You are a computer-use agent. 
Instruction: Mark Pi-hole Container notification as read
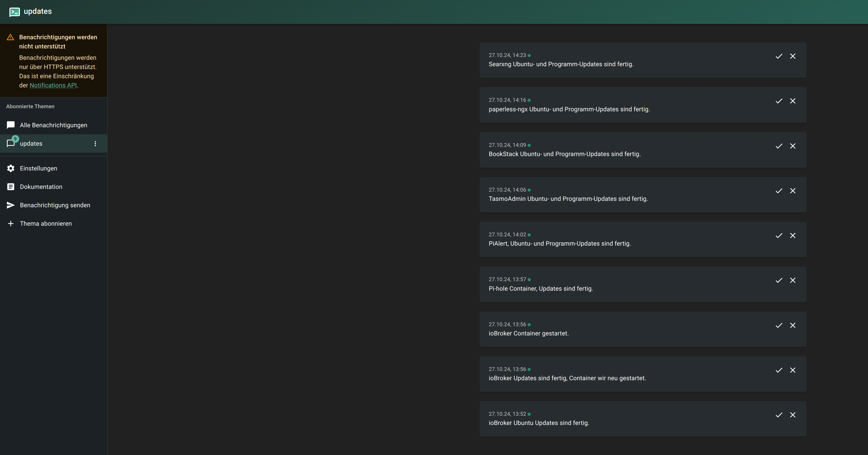click(x=779, y=280)
